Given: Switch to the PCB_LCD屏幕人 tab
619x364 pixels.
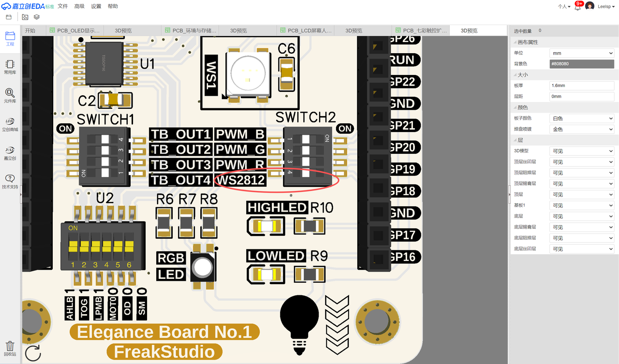Looking at the screenshot, I should click(x=305, y=30).
